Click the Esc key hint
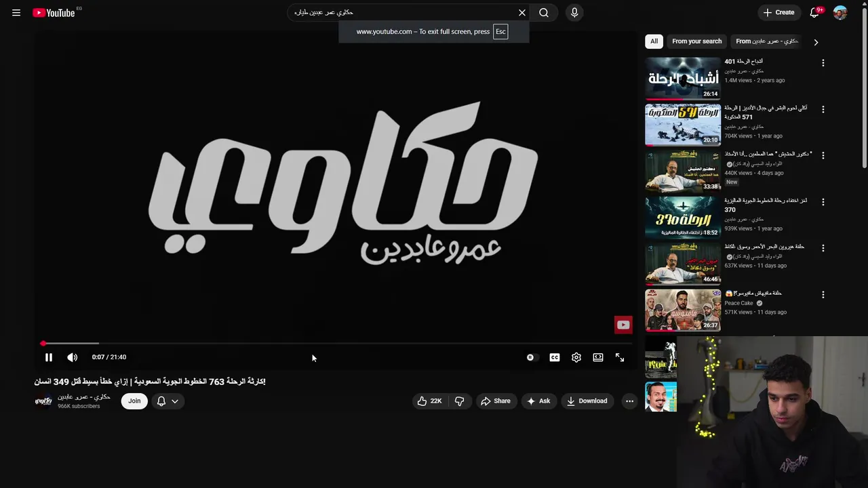The width and height of the screenshot is (868, 488). pyautogui.click(x=500, y=31)
